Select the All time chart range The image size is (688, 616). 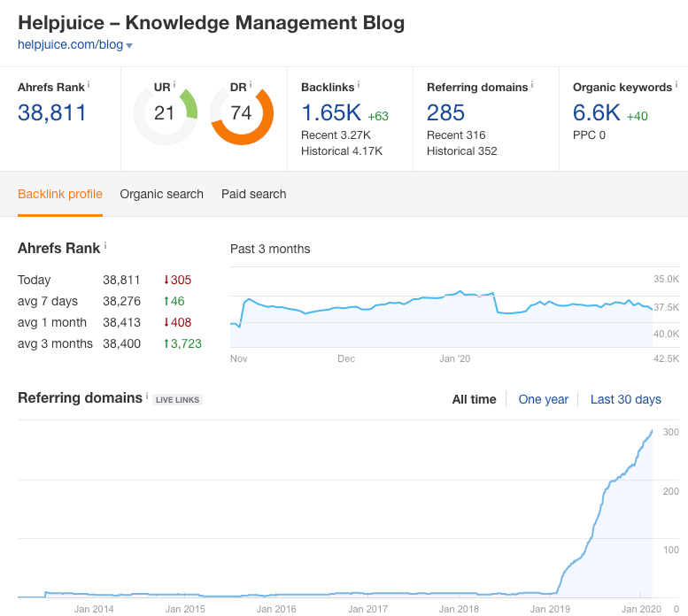click(x=474, y=399)
